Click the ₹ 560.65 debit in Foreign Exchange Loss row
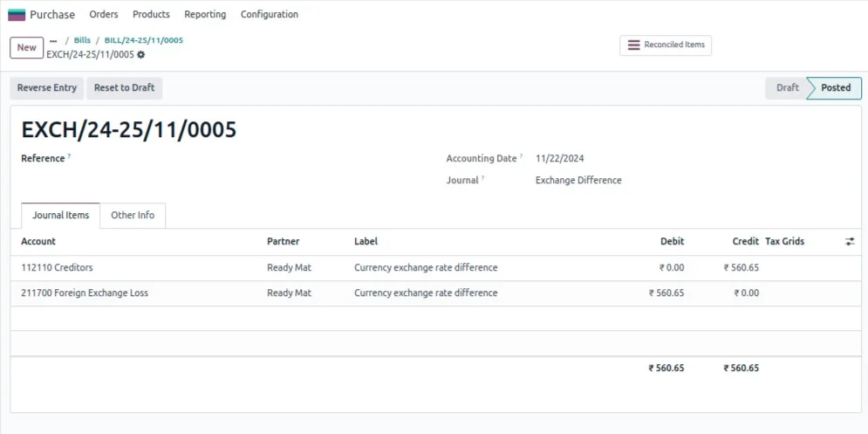868x434 pixels. click(666, 293)
